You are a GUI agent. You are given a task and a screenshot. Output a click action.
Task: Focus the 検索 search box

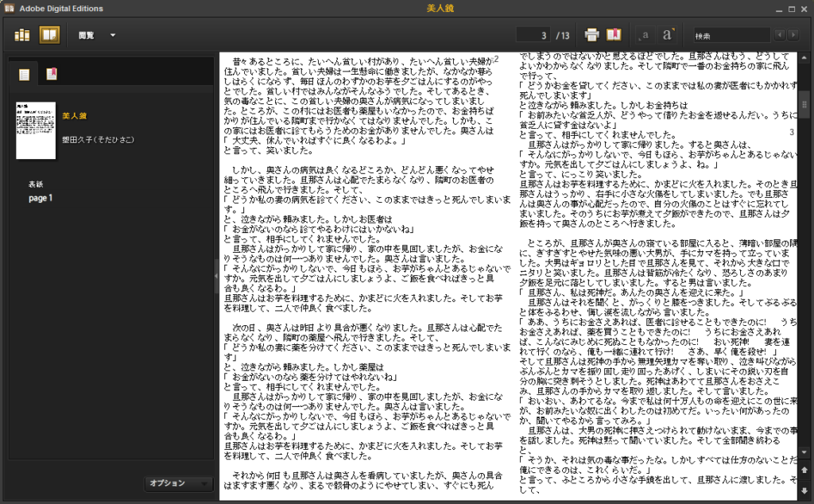coord(730,35)
